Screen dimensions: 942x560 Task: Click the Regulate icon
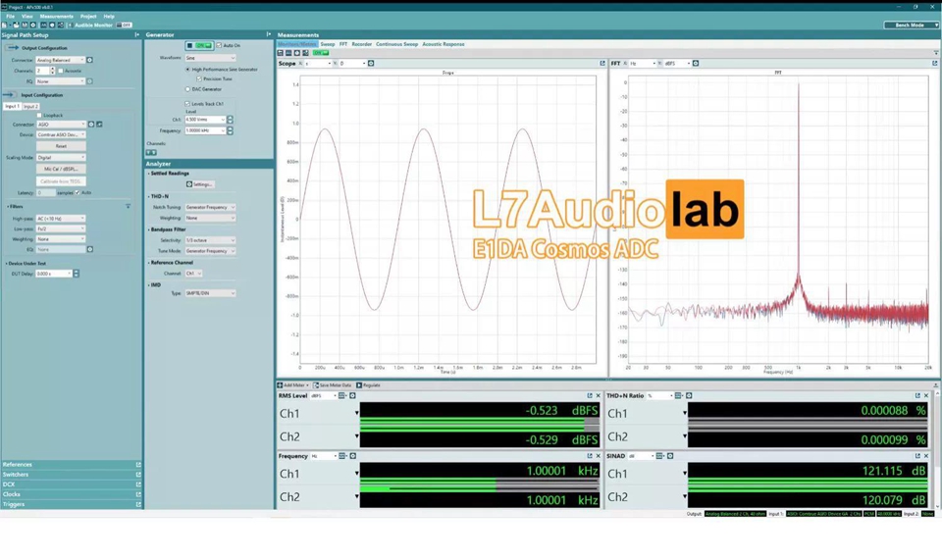tap(360, 385)
